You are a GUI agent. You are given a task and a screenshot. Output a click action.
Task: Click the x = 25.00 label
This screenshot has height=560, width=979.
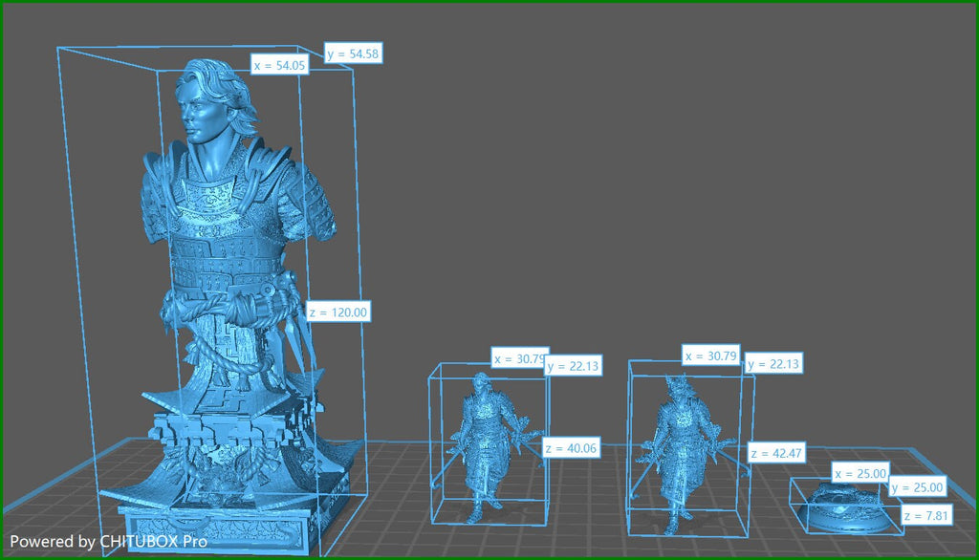(860, 473)
